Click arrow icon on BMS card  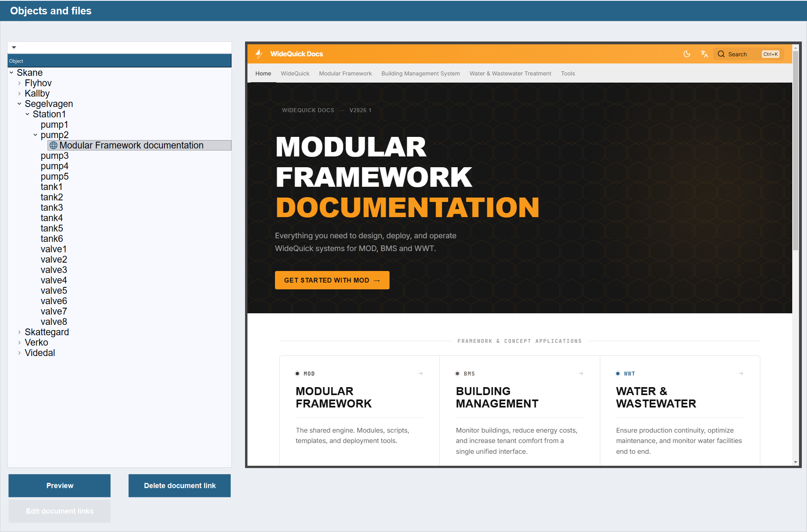pyautogui.click(x=581, y=374)
